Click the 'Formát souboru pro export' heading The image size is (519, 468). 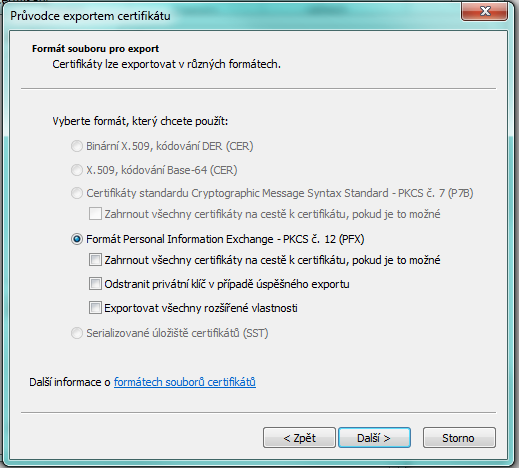point(95,49)
